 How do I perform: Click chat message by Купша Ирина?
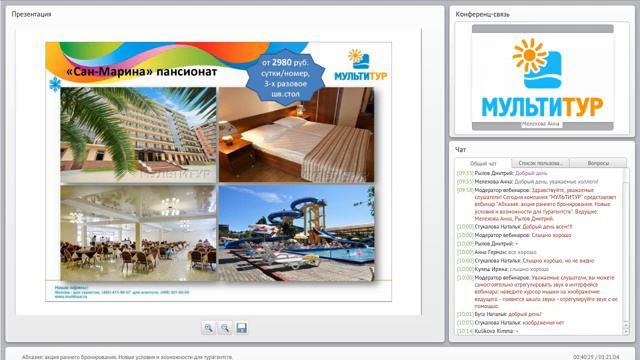click(x=503, y=269)
